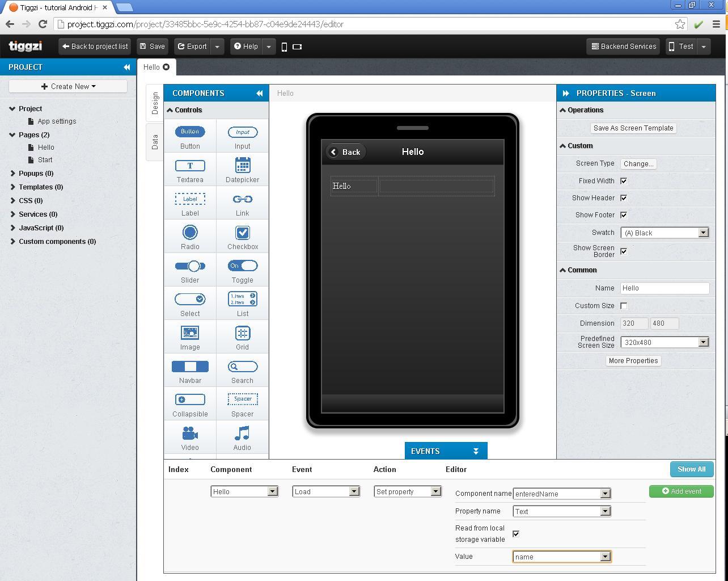
Task: Click the Navbar component icon
Action: tap(190, 367)
